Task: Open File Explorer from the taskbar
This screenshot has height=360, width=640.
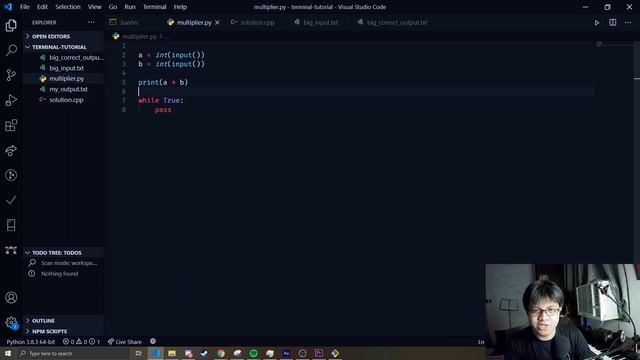Action: tap(172, 353)
